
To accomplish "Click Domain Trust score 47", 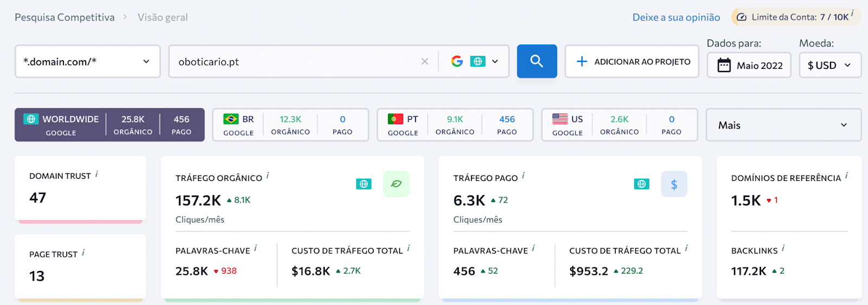I will (x=37, y=198).
